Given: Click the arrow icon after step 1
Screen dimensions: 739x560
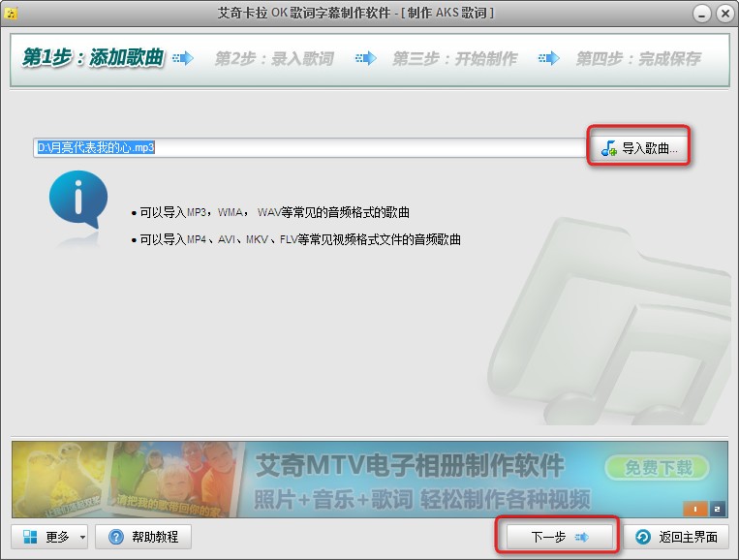Looking at the screenshot, I should click(183, 58).
